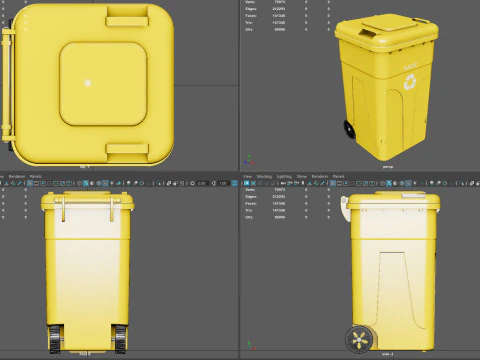
Task: Toggle X-ray active components in front view
Action: 175,183
